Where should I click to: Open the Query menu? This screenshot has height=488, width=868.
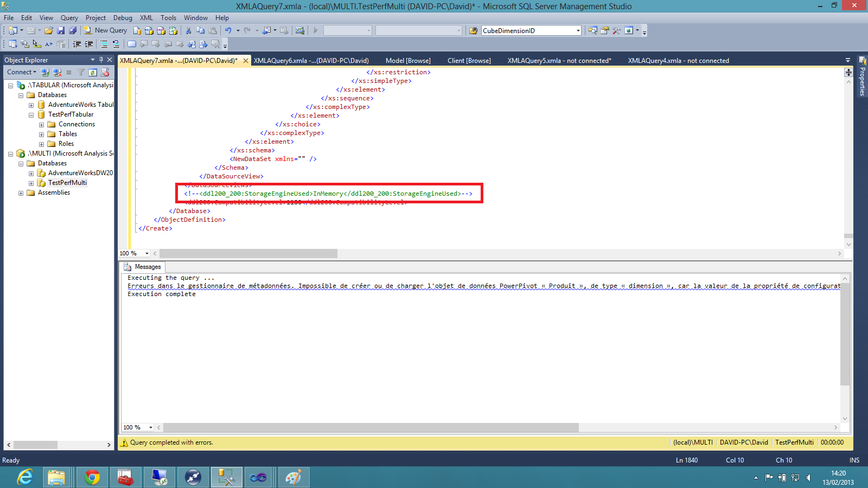pos(69,18)
